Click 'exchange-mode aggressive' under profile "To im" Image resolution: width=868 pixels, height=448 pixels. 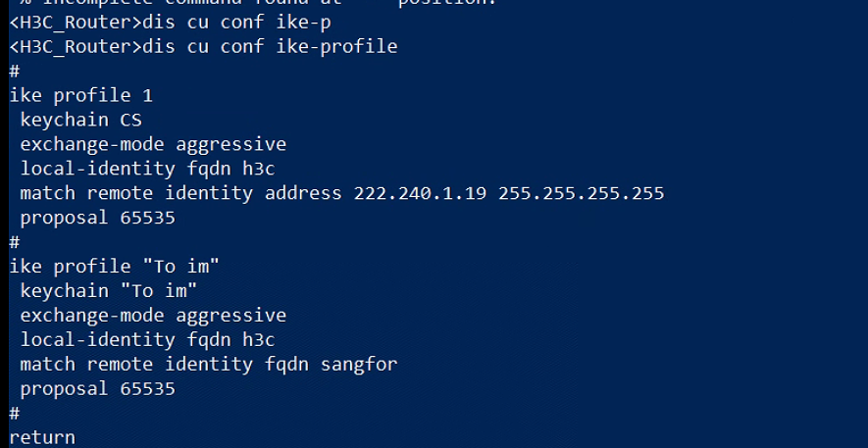pyautogui.click(x=152, y=316)
